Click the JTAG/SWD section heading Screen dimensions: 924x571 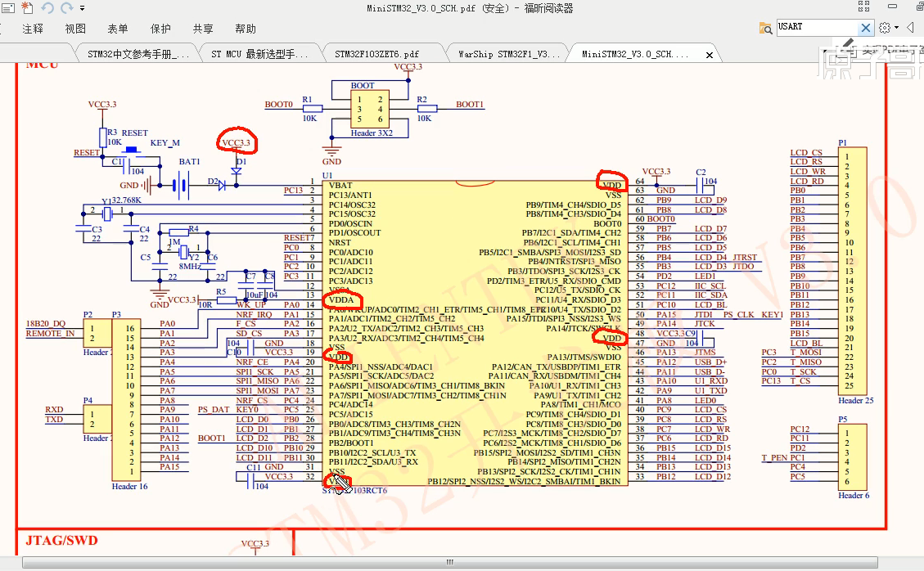point(61,541)
